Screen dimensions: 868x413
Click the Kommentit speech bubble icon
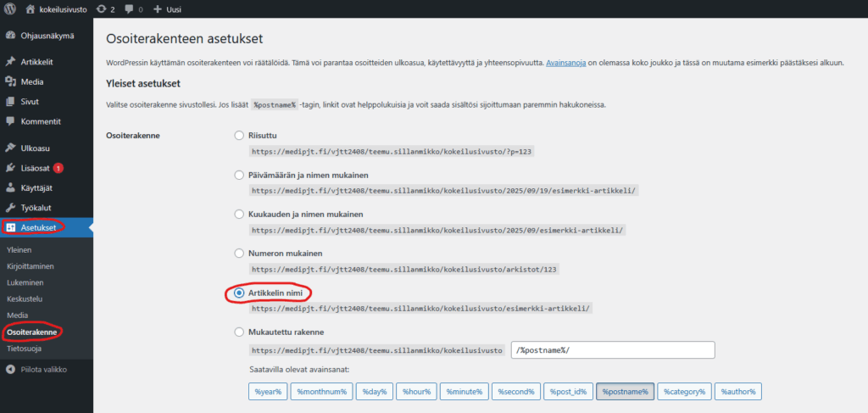tap(10, 121)
